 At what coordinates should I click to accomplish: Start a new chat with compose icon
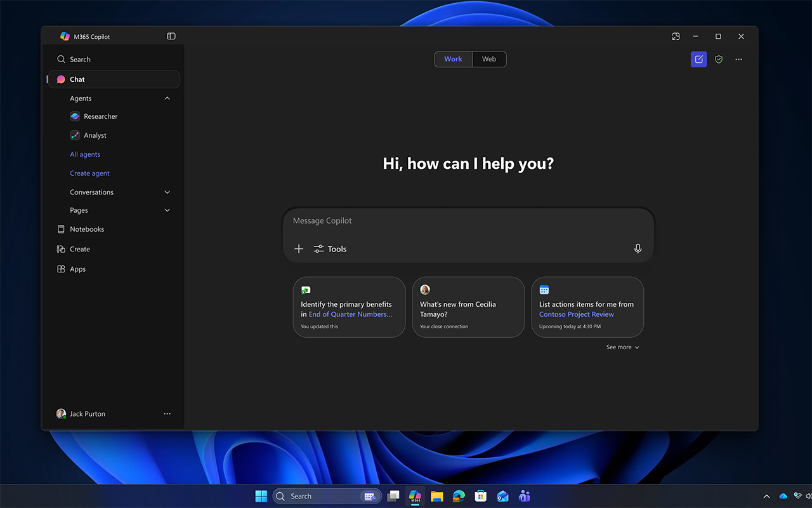[698, 59]
